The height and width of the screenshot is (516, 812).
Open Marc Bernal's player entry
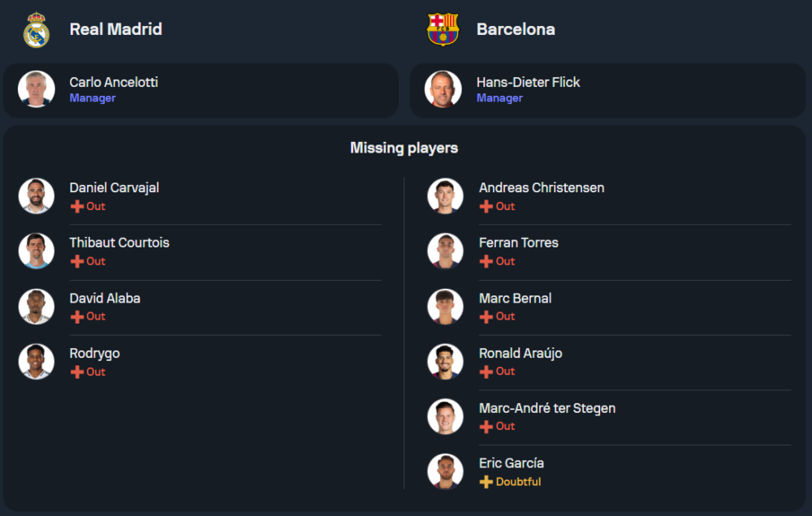tap(516, 299)
